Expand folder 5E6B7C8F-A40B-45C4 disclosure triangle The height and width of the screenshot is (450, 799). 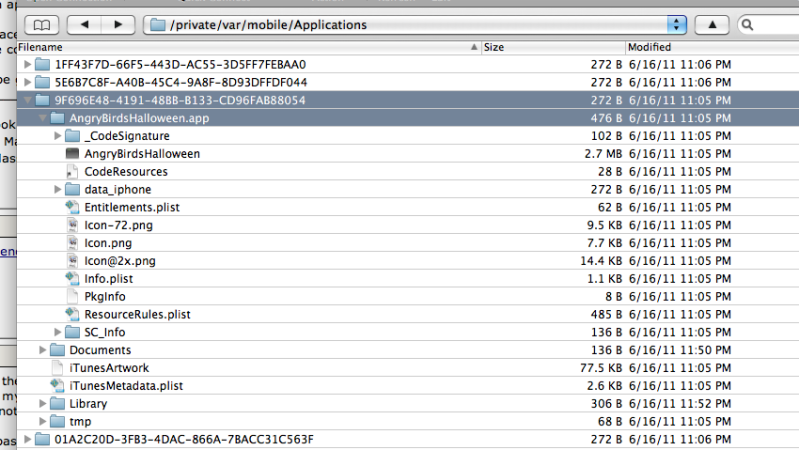tap(28, 82)
